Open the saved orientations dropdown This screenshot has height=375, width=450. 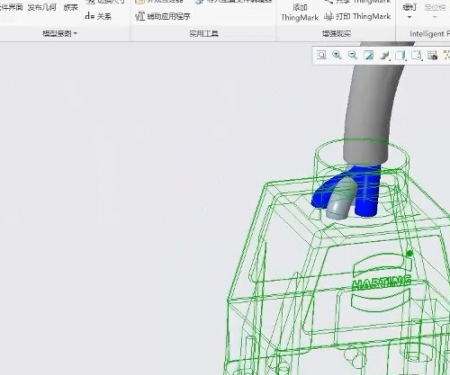[x=416, y=55]
